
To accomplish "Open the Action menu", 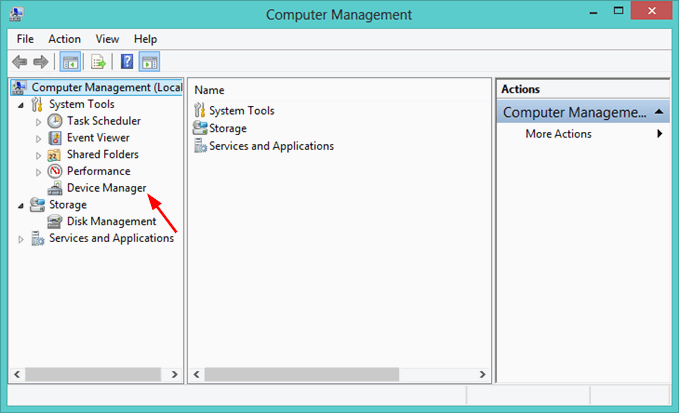I will (x=64, y=39).
